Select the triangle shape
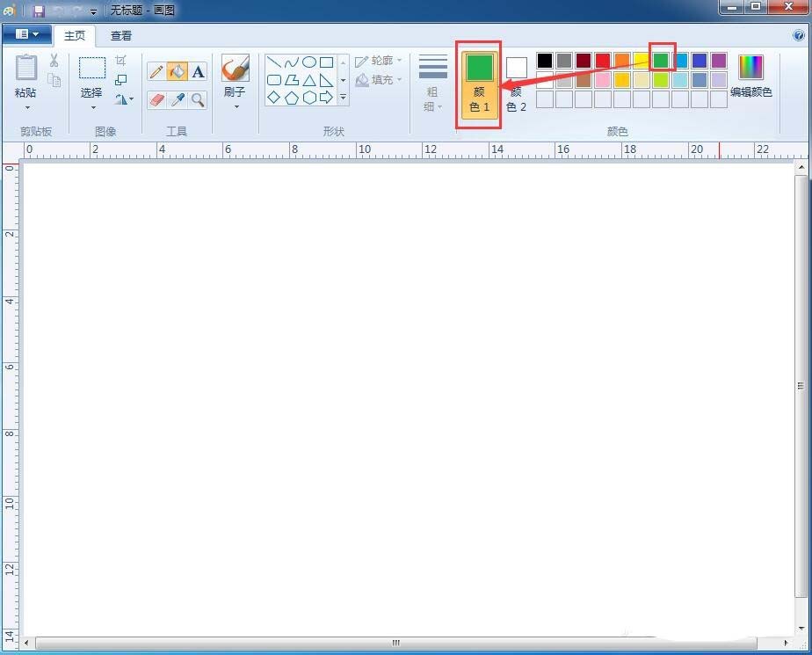Screen dimensions: 812x655 coord(309,80)
